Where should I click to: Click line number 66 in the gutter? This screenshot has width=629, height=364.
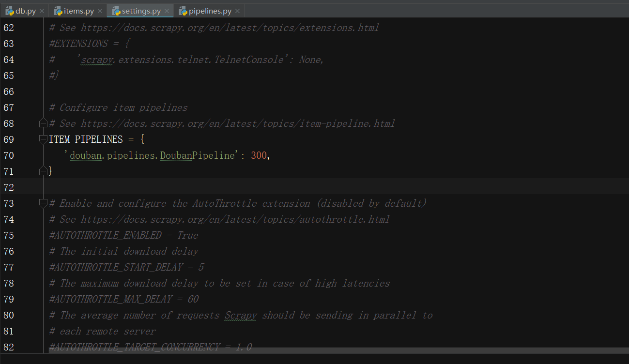point(9,91)
